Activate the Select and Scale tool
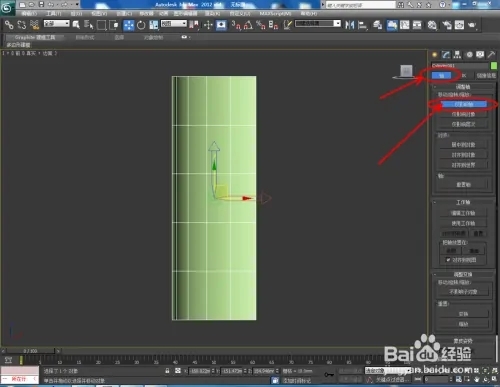The width and height of the screenshot is (500, 387). pyautogui.click(x=154, y=25)
